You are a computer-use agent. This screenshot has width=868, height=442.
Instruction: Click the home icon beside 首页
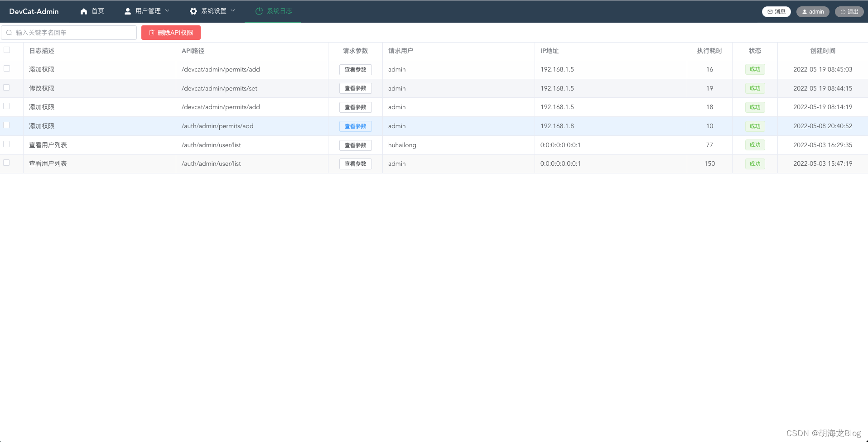(x=84, y=11)
